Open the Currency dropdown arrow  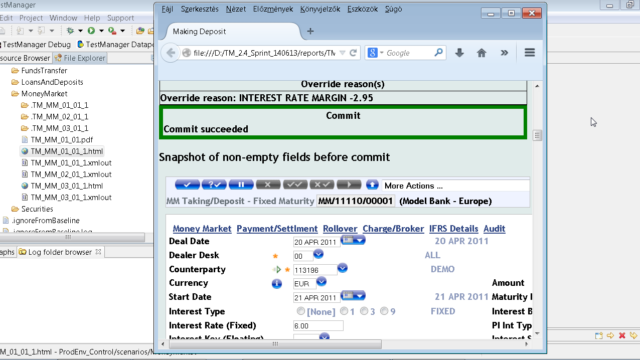coord(321,282)
